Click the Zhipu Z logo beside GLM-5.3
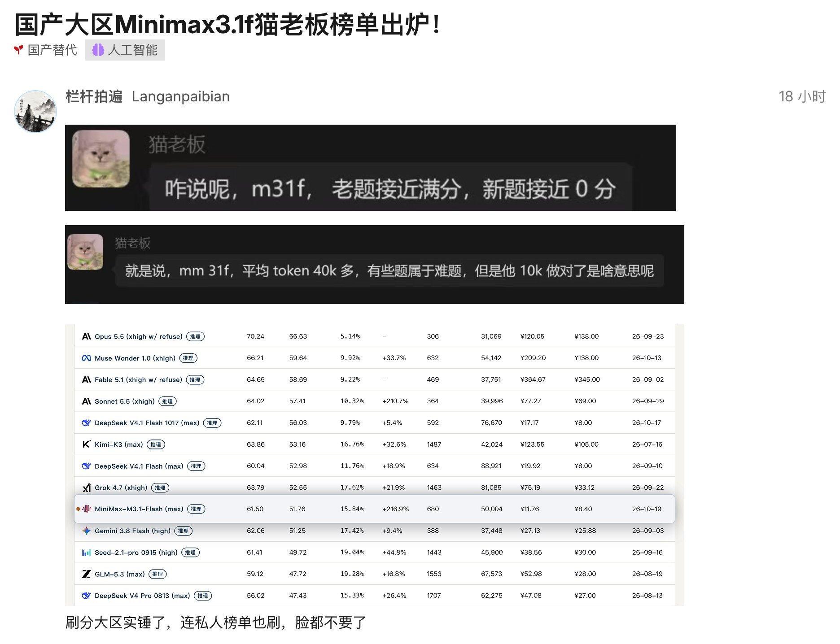The width and height of the screenshot is (840, 644). click(87, 574)
